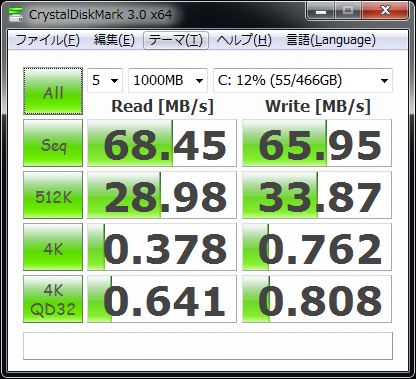Open the 言語(Language) menu
Viewport: 416px width, 379px height.
pos(331,40)
